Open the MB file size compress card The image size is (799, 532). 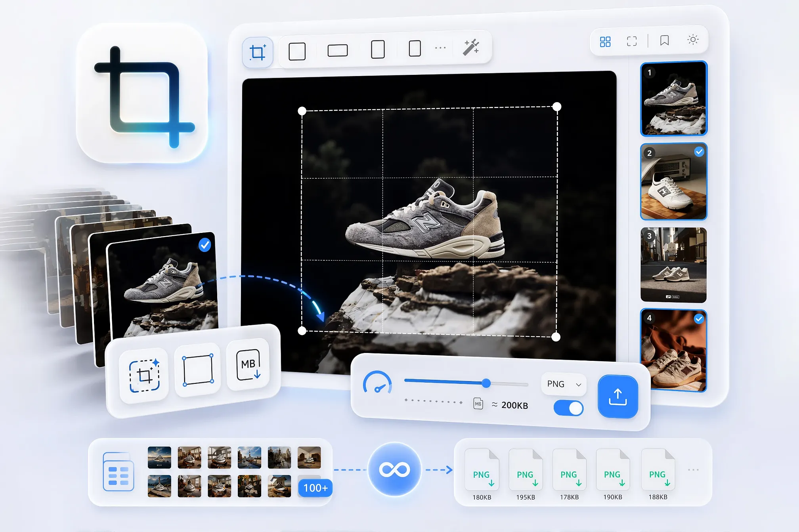click(x=248, y=364)
